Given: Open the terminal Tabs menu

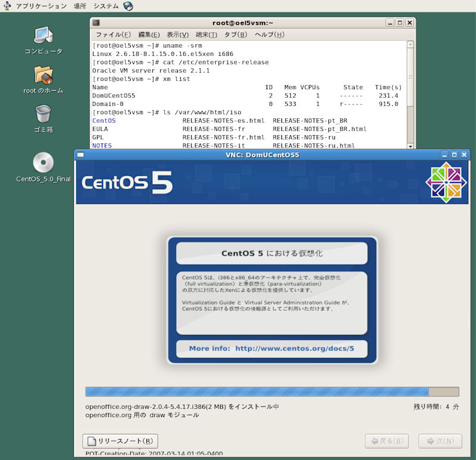Looking at the screenshot, I should click(236, 35).
